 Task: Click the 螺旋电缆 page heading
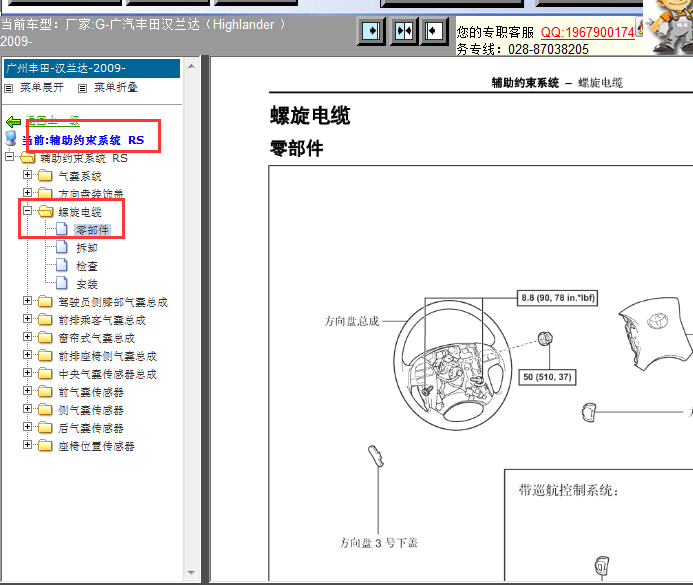pyautogui.click(x=310, y=116)
